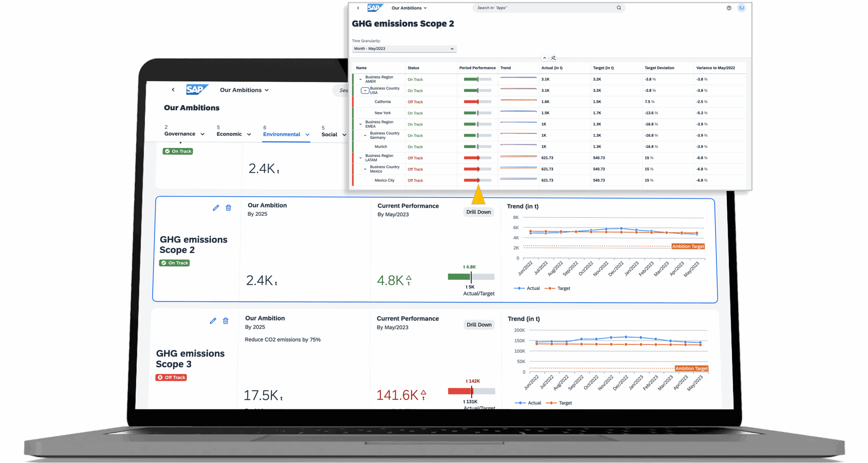Collapse the header with the up chevron
This screenshot has height=463, width=868.
click(544, 58)
